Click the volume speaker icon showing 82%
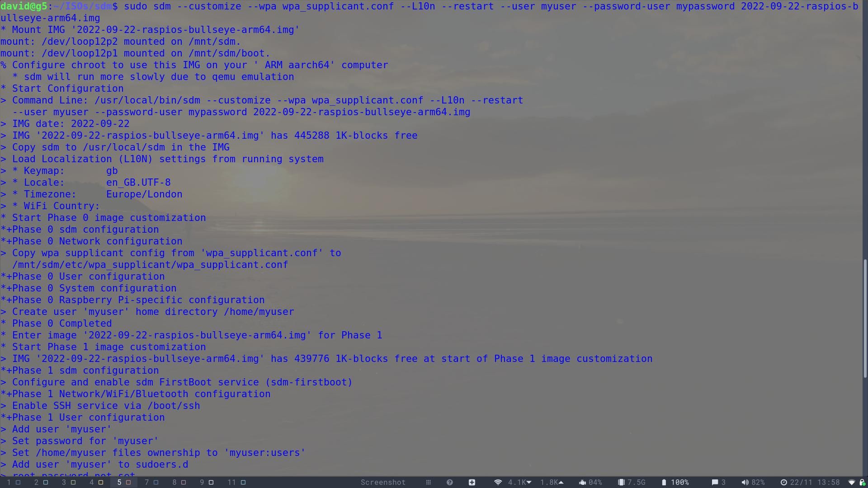The image size is (868, 488). click(745, 483)
